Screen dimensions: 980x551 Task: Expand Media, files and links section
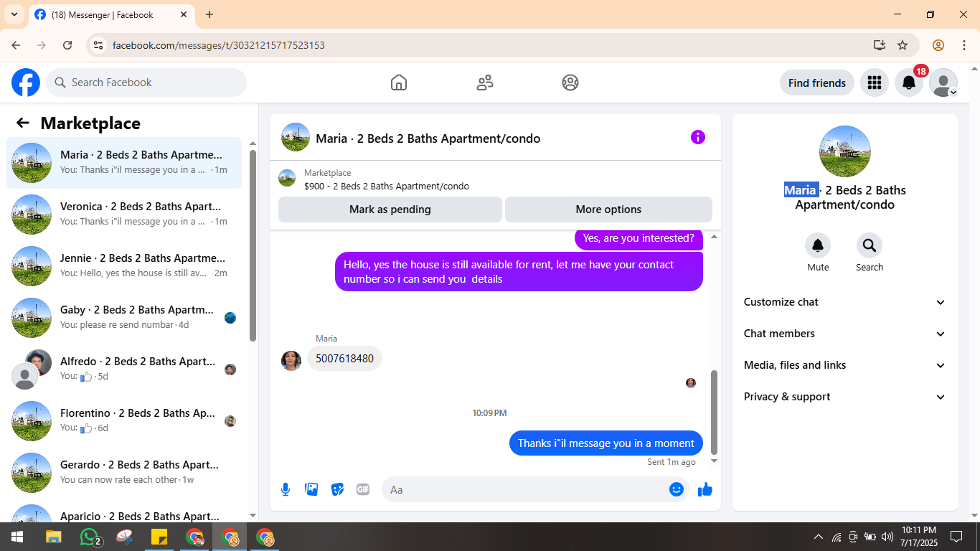coord(845,365)
